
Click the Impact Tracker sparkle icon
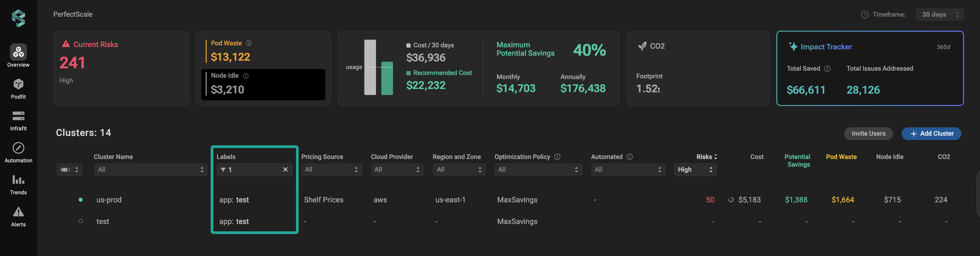tap(793, 46)
